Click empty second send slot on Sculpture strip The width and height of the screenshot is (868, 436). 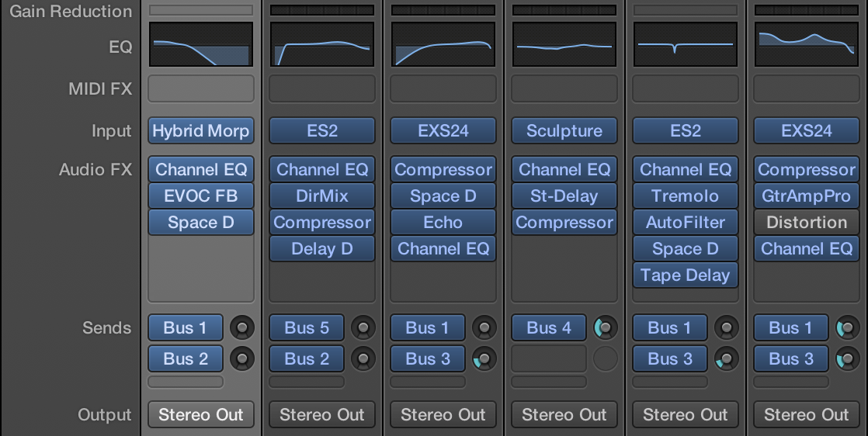pos(549,358)
